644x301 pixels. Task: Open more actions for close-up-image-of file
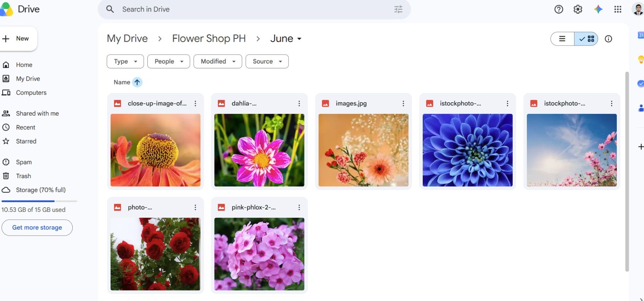coord(196,103)
